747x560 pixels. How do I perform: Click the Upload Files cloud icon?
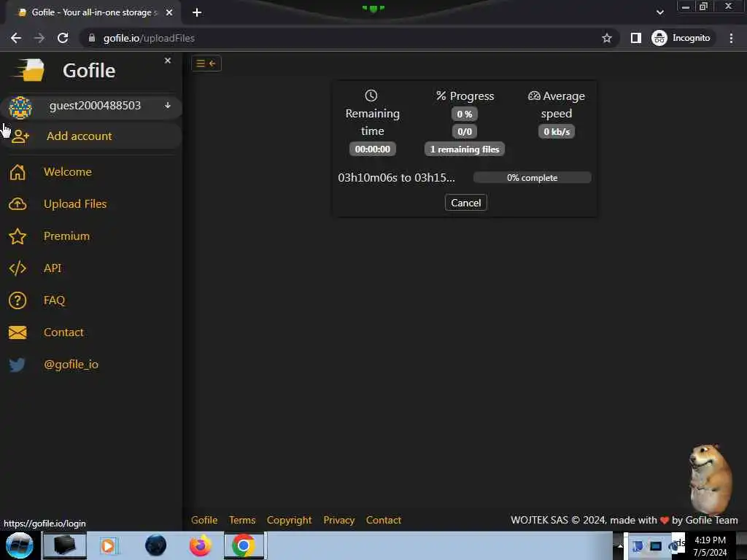click(18, 204)
